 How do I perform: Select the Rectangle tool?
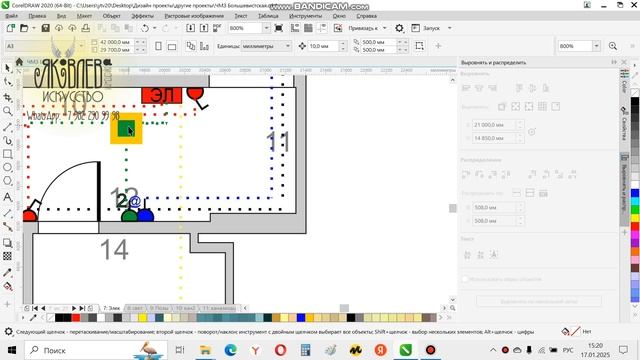(7, 154)
